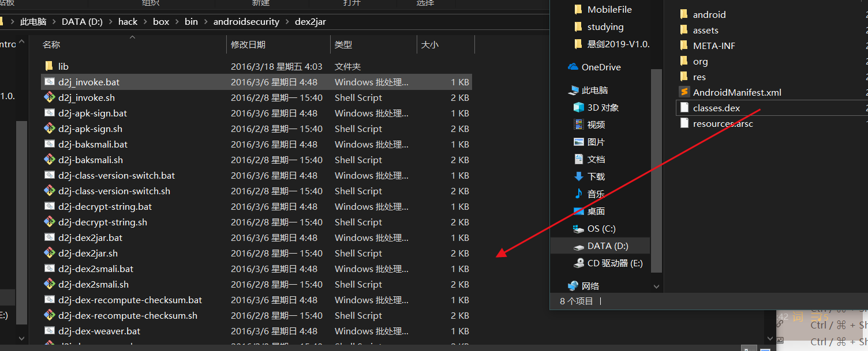Open the META-INF folder
This screenshot has width=868, height=351.
pos(714,46)
